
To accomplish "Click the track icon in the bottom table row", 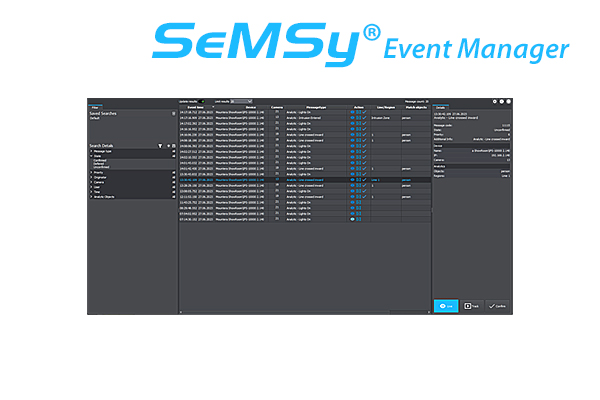I will [x=359, y=219].
